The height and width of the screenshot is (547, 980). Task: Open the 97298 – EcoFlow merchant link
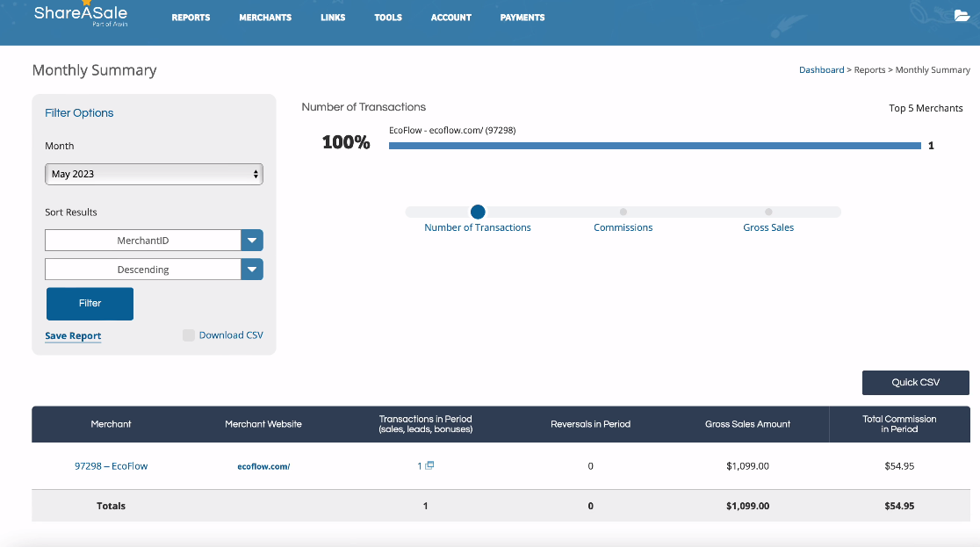(x=111, y=465)
